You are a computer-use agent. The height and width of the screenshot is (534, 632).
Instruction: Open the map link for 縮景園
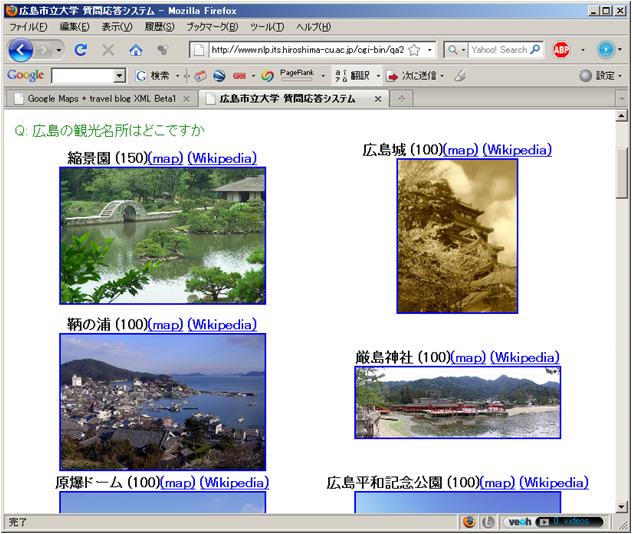166,158
